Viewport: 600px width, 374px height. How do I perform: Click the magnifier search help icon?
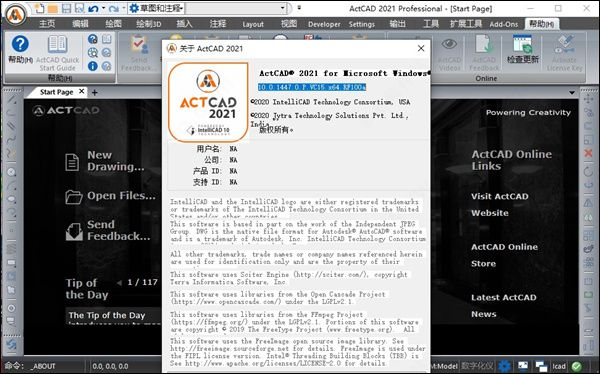93,52
